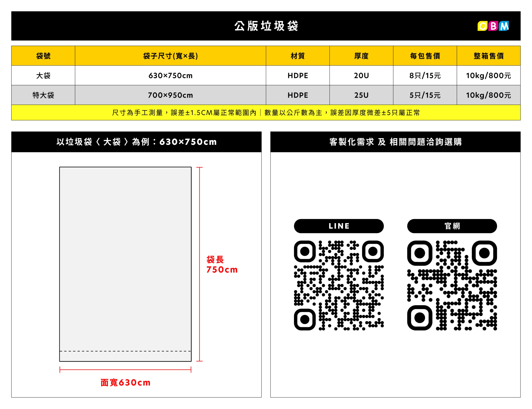This screenshot has height=409, width=532.
Task: Click the yellow measurement tolerance note bar
Action: click(266, 112)
